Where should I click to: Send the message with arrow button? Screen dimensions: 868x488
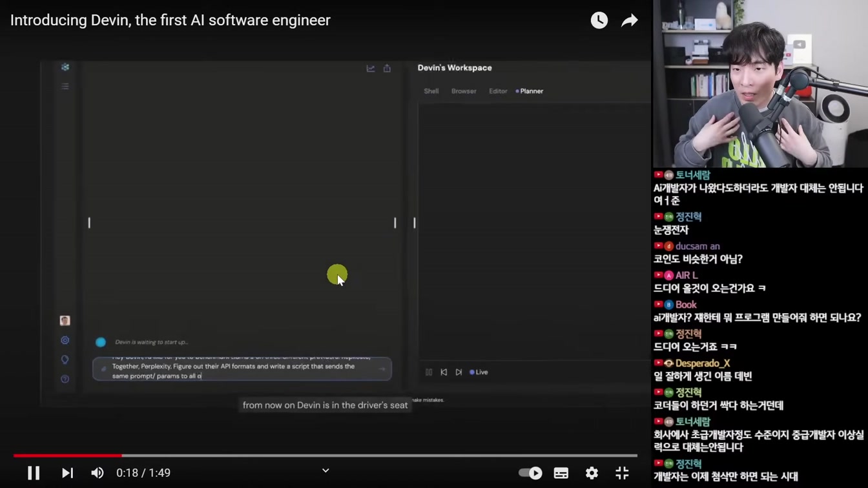point(382,369)
